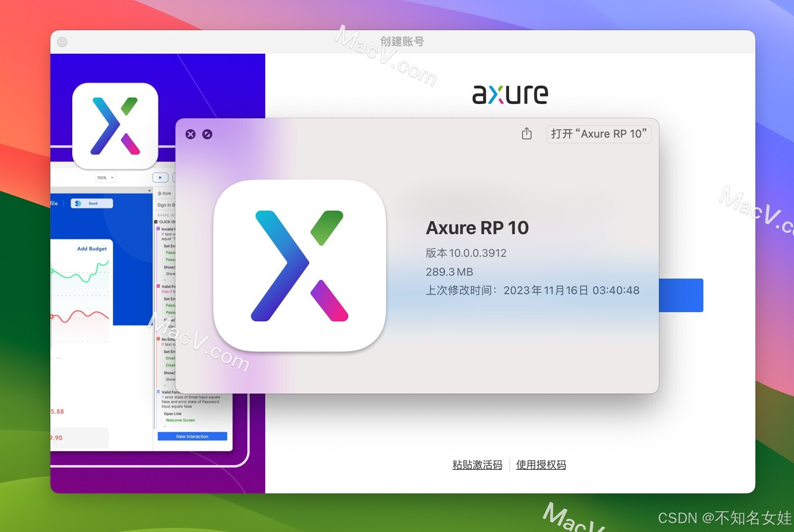Click the Open Link text in the preview
794x532 pixels.
pos(172,414)
